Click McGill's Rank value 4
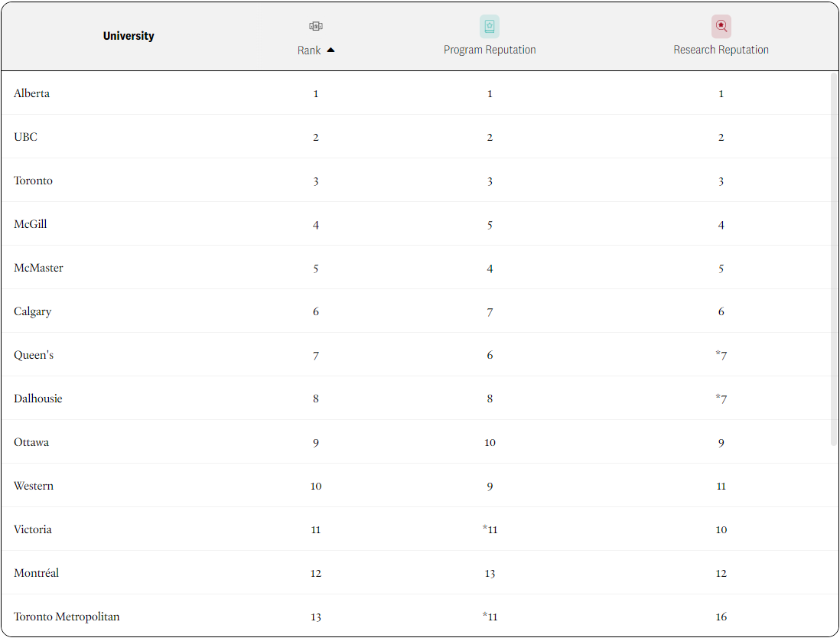The image size is (840, 638). coord(316,225)
